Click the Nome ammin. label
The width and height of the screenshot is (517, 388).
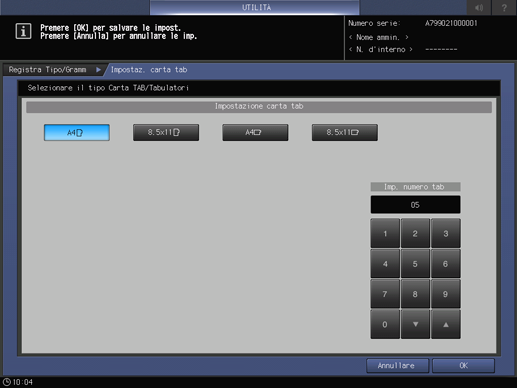378,37
